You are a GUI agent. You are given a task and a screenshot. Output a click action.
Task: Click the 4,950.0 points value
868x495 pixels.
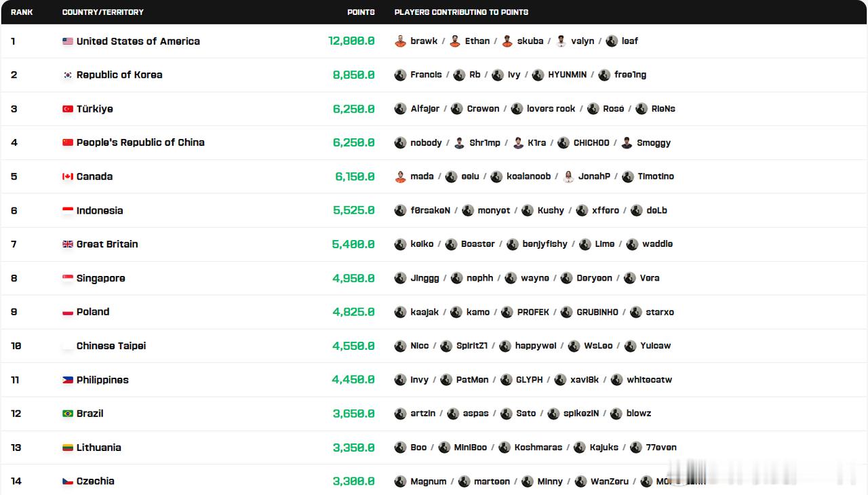pyautogui.click(x=353, y=278)
